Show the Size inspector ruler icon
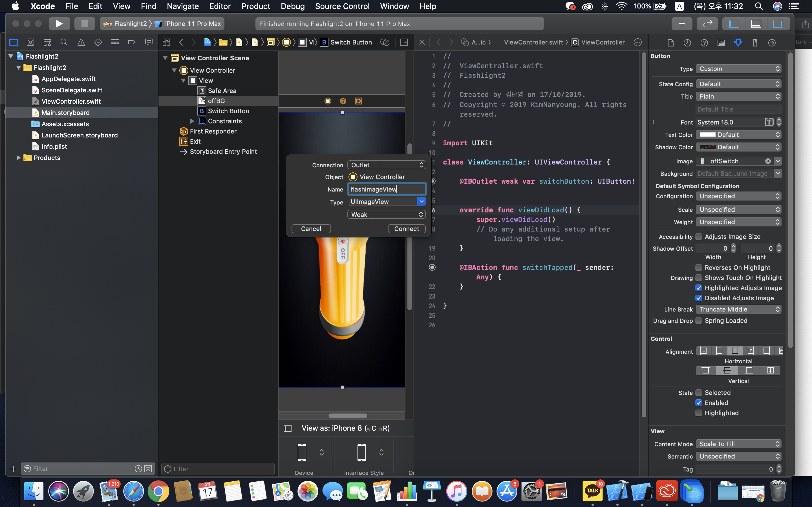The height and width of the screenshot is (507, 812). [x=755, y=42]
